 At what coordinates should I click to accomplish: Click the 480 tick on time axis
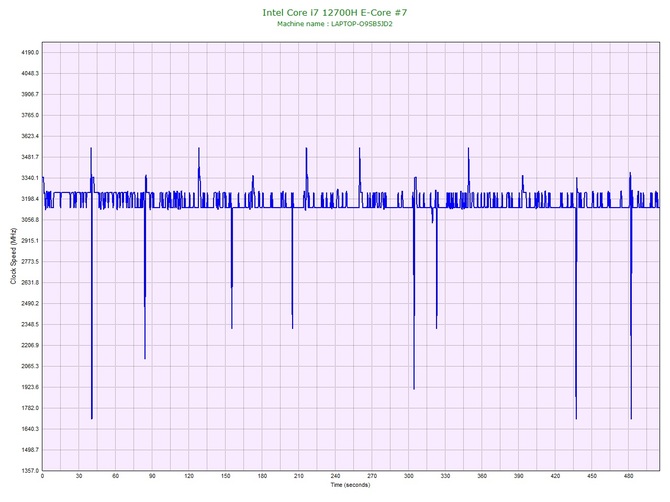click(x=629, y=476)
